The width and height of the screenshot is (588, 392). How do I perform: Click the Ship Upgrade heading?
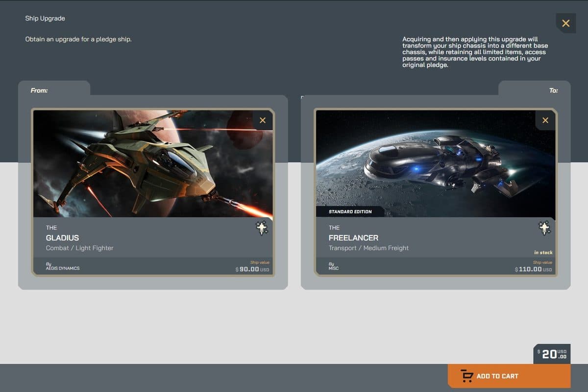[x=45, y=19]
